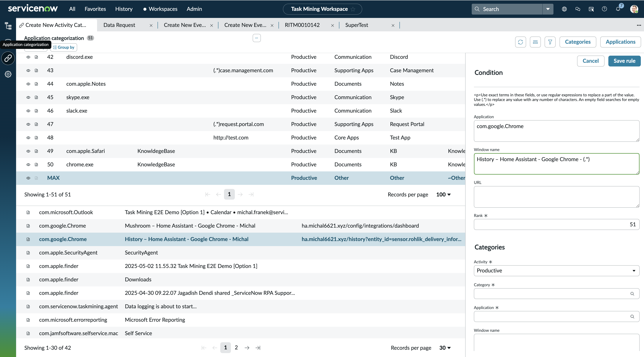
Task: Toggle eye icon on rank 47 request.portal row
Action: point(28,124)
